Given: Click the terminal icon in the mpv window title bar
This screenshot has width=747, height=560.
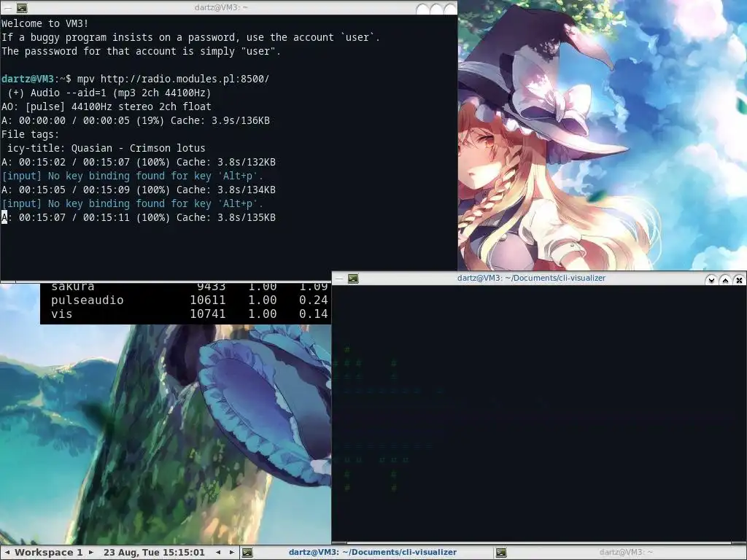Looking at the screenshot, I should 22,7.
